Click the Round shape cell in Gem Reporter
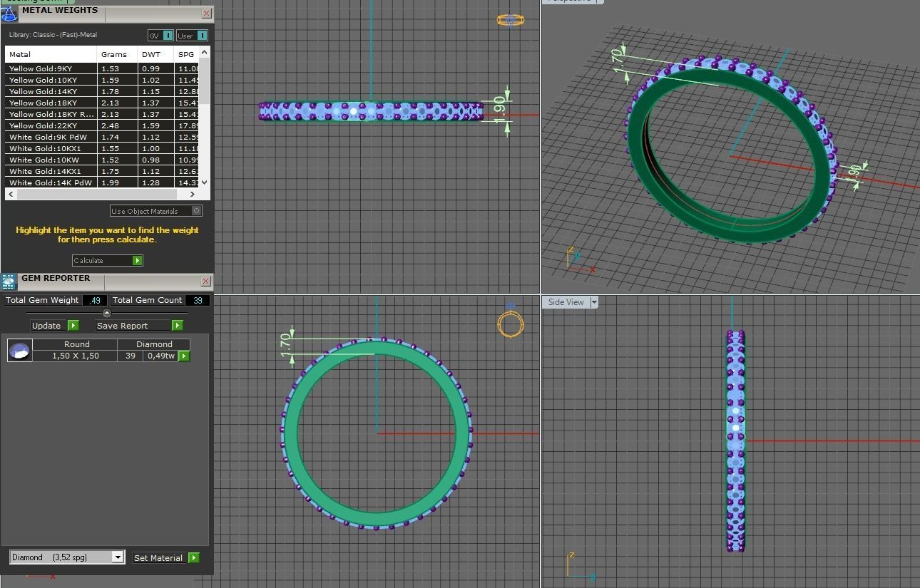This screenshot has height=588, width=920. [76, 344]
